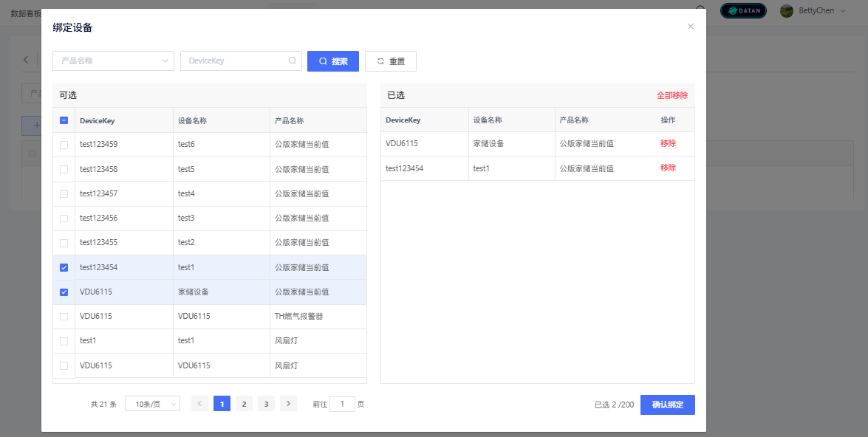
Task: Click the DATAN logo badge
Action: [743, 11]
